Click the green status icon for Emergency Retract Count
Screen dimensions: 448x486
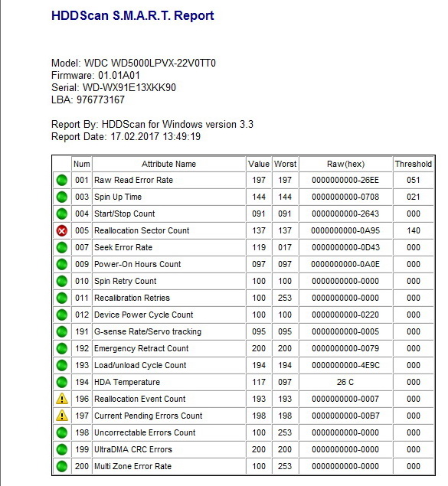pyautogui.click(x=62, y=348)
